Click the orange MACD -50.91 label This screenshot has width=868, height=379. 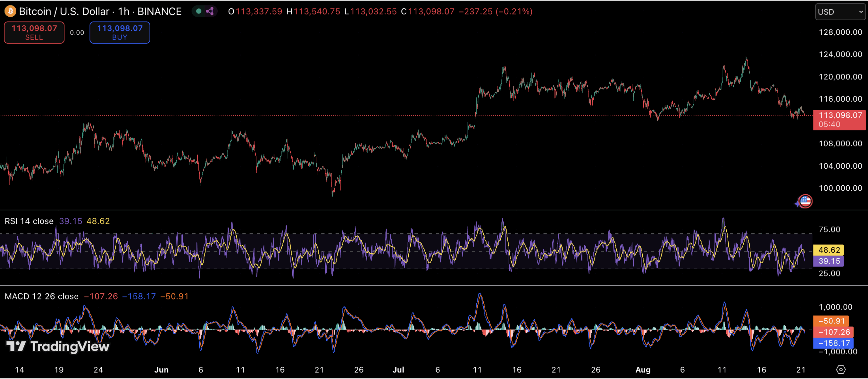[x=831, y=321]
